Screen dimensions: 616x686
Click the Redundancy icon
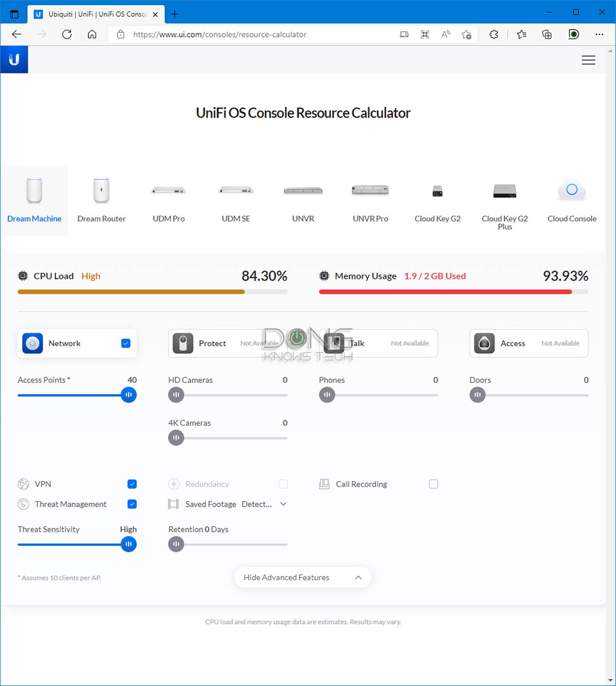pyautogui.click(x=174, y=484)
